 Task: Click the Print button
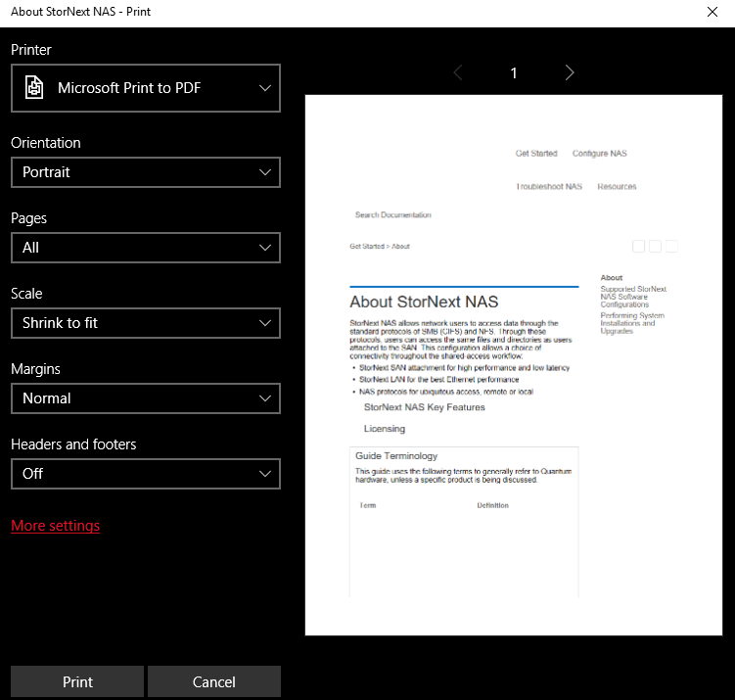coord(77,681)
